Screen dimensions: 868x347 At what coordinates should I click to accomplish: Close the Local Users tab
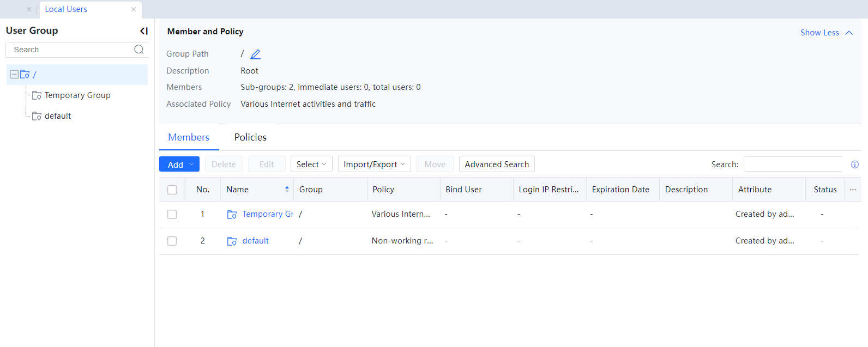[x=134, y=9]
